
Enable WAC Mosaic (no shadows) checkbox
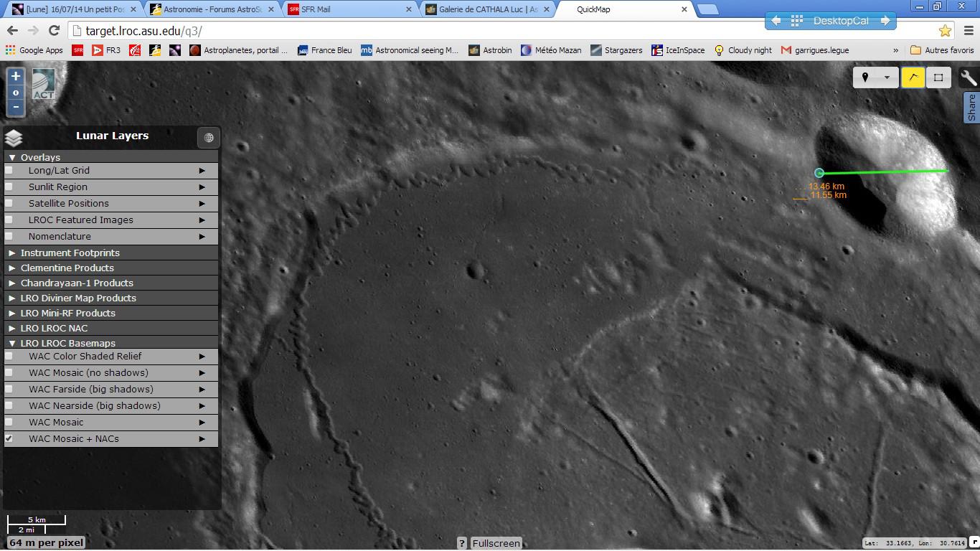9,372
